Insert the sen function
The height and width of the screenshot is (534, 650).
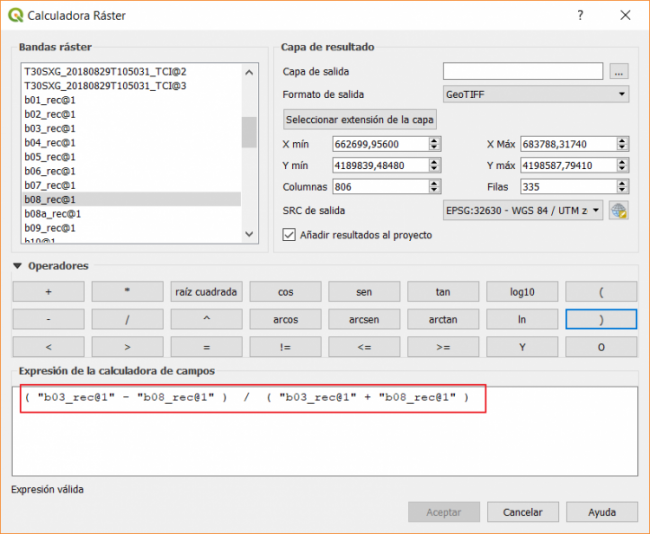pyautogui.click(x=364, y=291)
